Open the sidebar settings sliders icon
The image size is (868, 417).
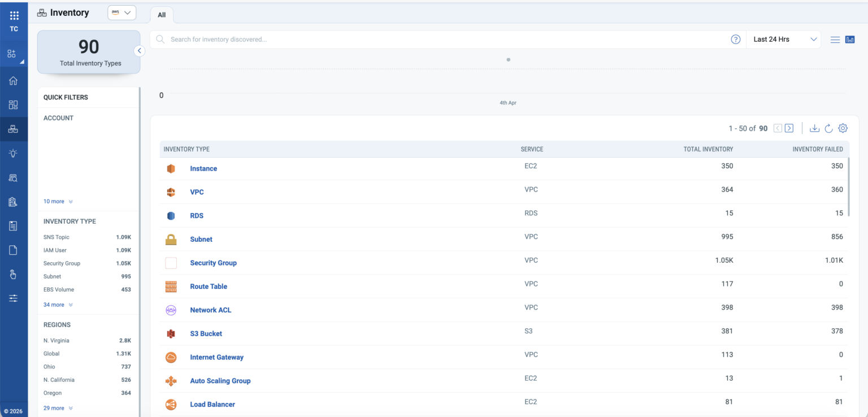pyautogui.click(x=13, y=298)
